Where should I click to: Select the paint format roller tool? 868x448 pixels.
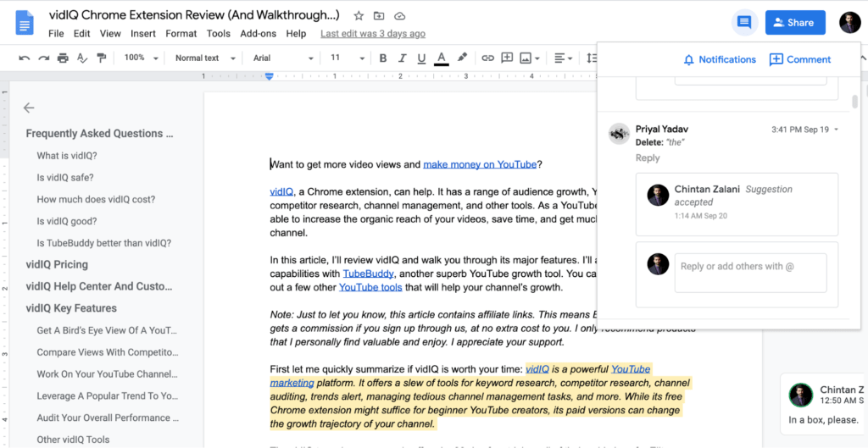click(102, 58)
